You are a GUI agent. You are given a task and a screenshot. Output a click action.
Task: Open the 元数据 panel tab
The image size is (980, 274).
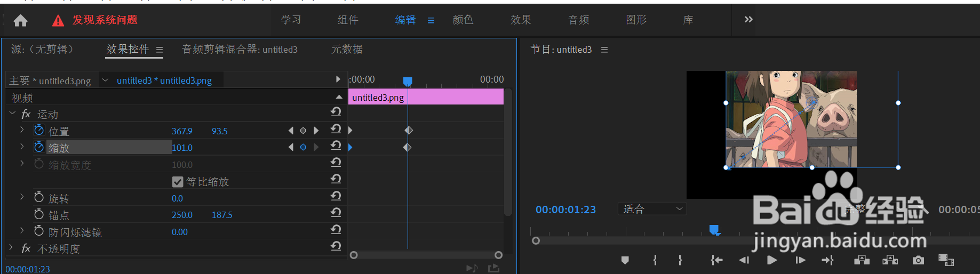(347, 49)
